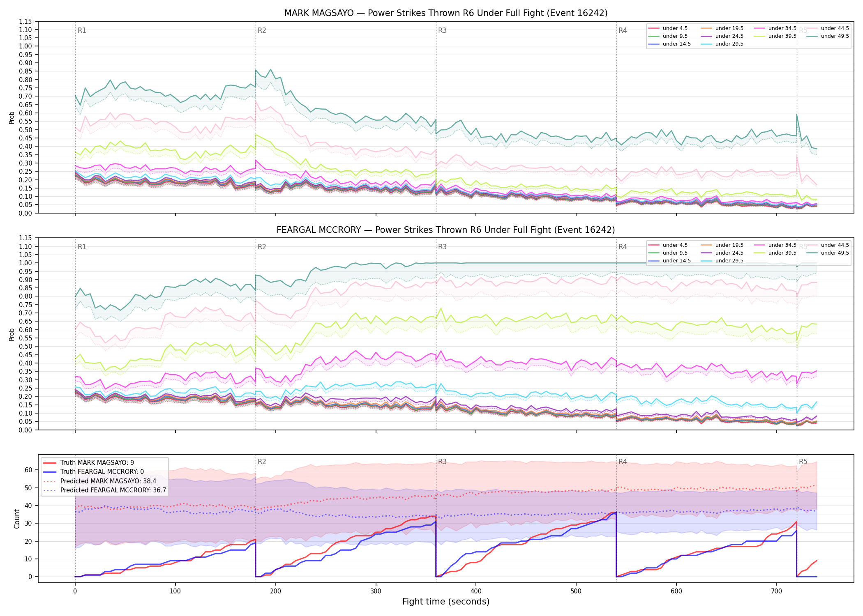The height and width of the screenshot is (616, 863).
Task: Click the FEARGAL MCCRORY chart title
Action: tap(446, 230)
